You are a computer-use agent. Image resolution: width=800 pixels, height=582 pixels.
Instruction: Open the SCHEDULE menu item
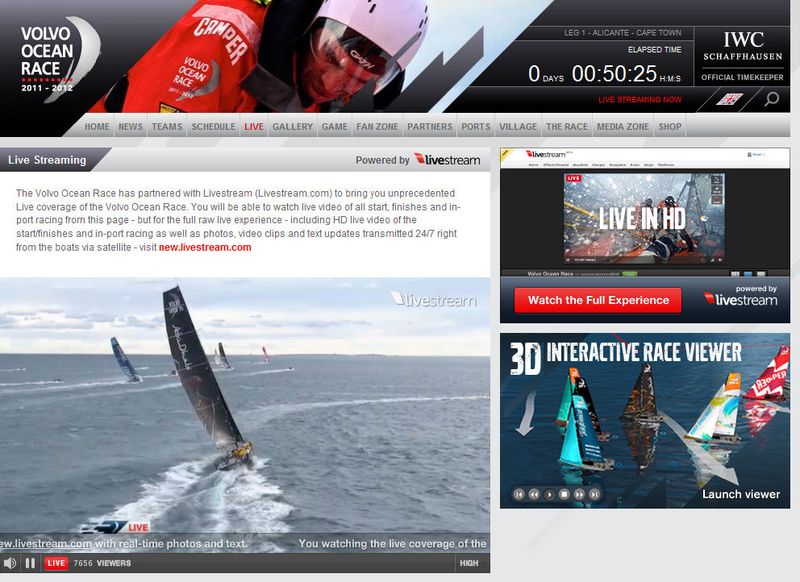(x=213, y=126)
